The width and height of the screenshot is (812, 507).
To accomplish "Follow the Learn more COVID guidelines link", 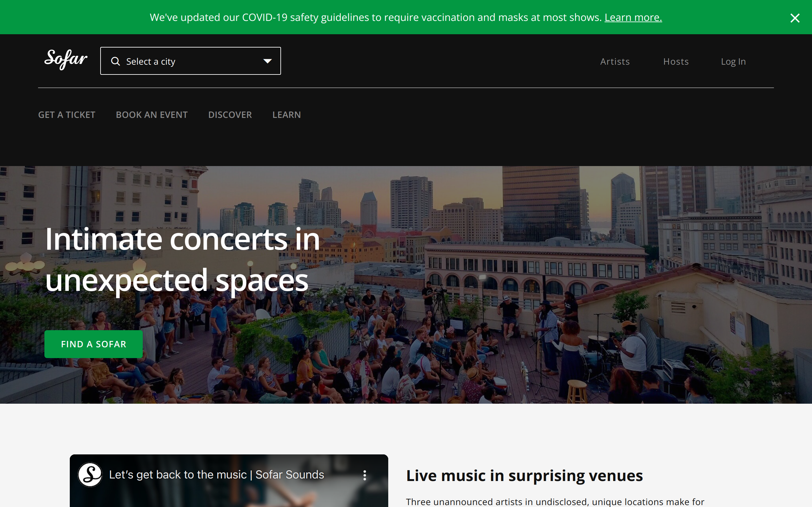I will click(x=633, y=17).
